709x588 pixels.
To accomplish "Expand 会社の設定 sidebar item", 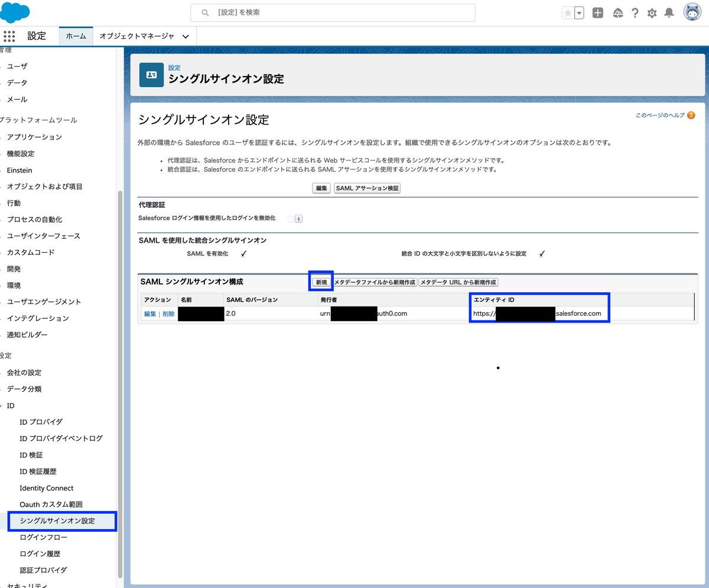I will coord(24,373).
